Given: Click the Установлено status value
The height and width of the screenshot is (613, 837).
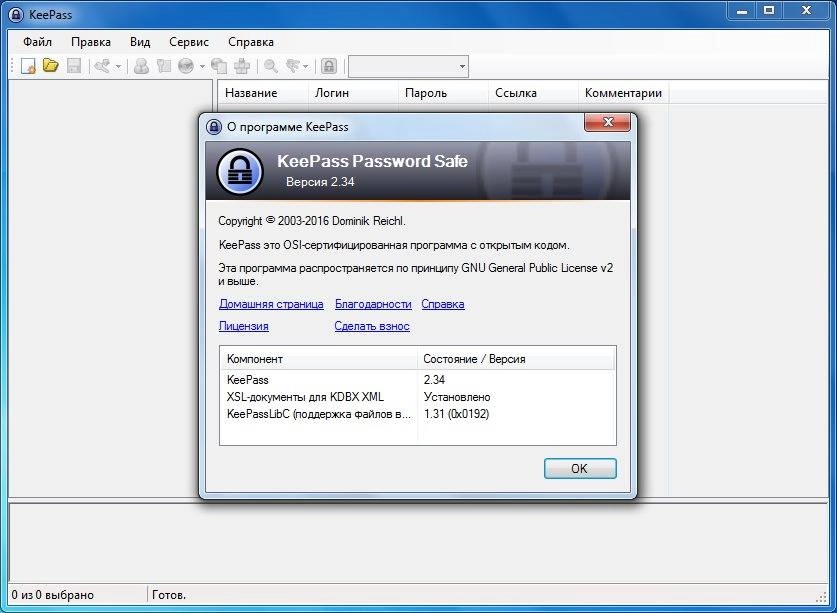Looking at the screenshot, I should click(457, 397).
